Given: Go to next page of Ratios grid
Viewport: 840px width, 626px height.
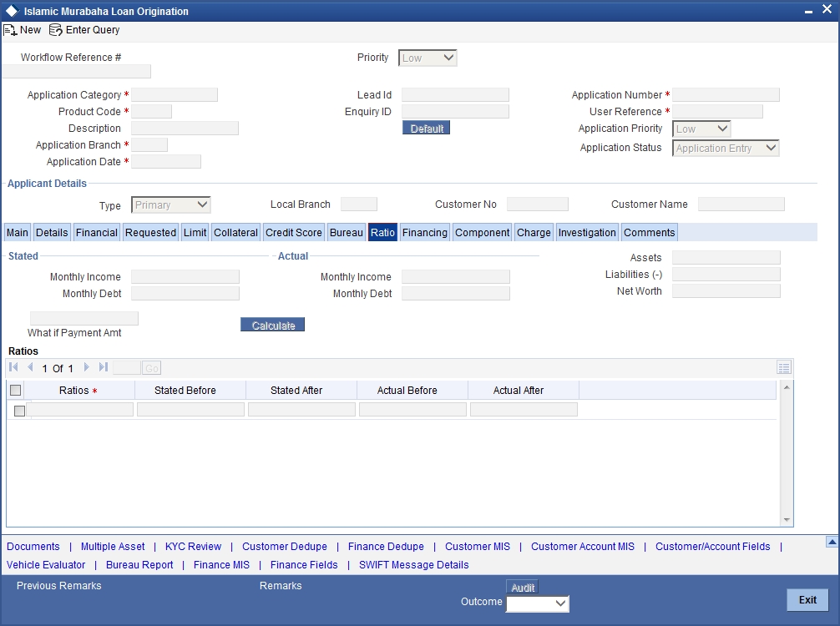Looking at the screenshot, I should point(86,367).
